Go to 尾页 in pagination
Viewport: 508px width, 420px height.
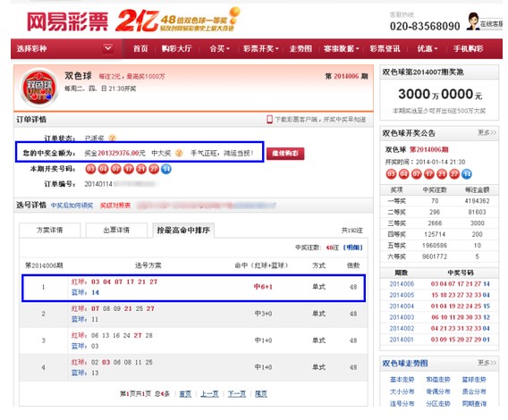261,394
